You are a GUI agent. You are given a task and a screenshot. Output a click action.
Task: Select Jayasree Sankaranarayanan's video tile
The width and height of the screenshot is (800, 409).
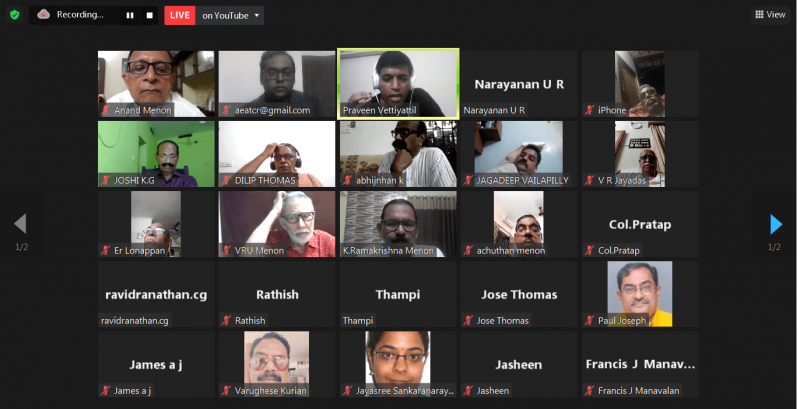tap(398, 364)
